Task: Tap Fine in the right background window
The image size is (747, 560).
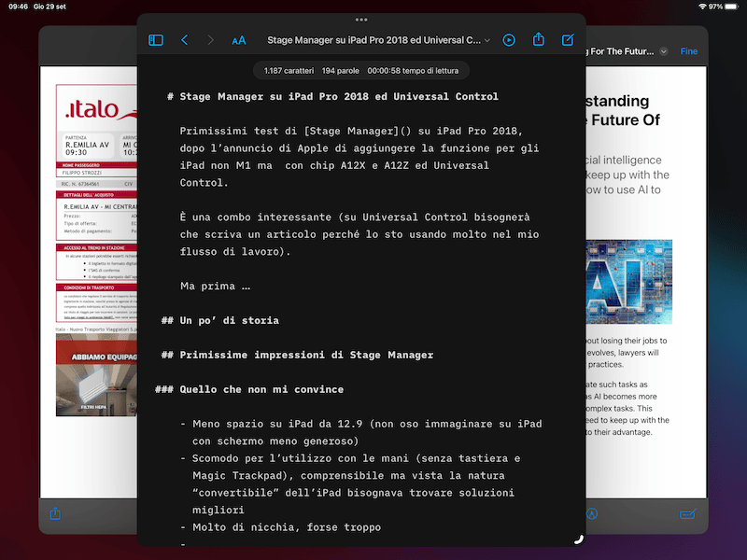Action: click(x=689, y=51)
